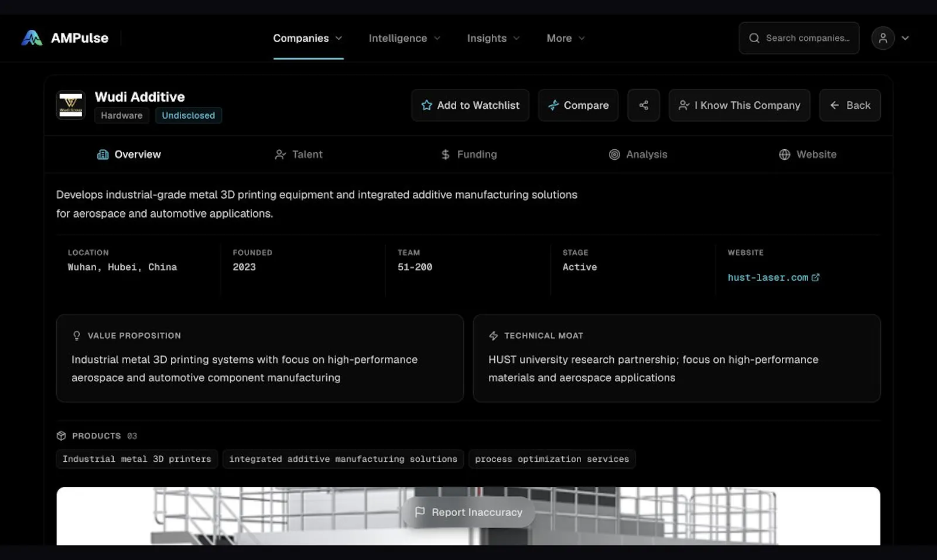This screenshot has width=937, height=560.
Task: Click the Wudi Additive company title
Action: [x=140, y=97]
